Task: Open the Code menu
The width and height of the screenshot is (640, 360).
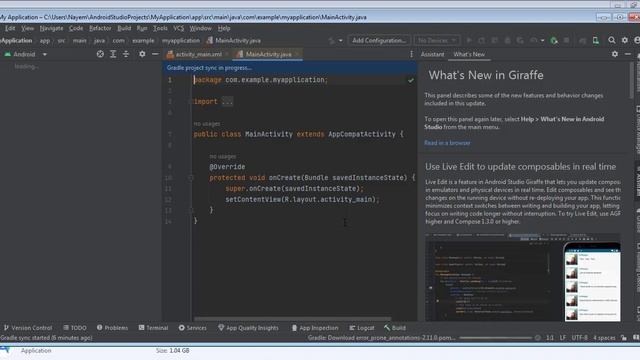Action: click(76, 28)
